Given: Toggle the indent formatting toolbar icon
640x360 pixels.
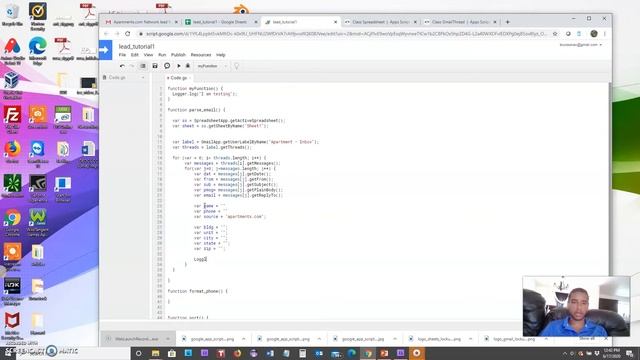Looking at the screenshot, I should 143,66.
